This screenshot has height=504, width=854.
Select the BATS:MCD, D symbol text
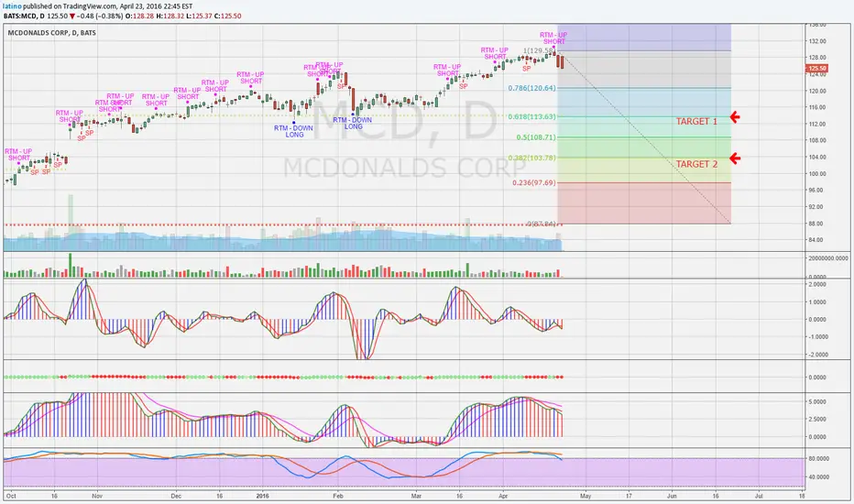point(24,16)
